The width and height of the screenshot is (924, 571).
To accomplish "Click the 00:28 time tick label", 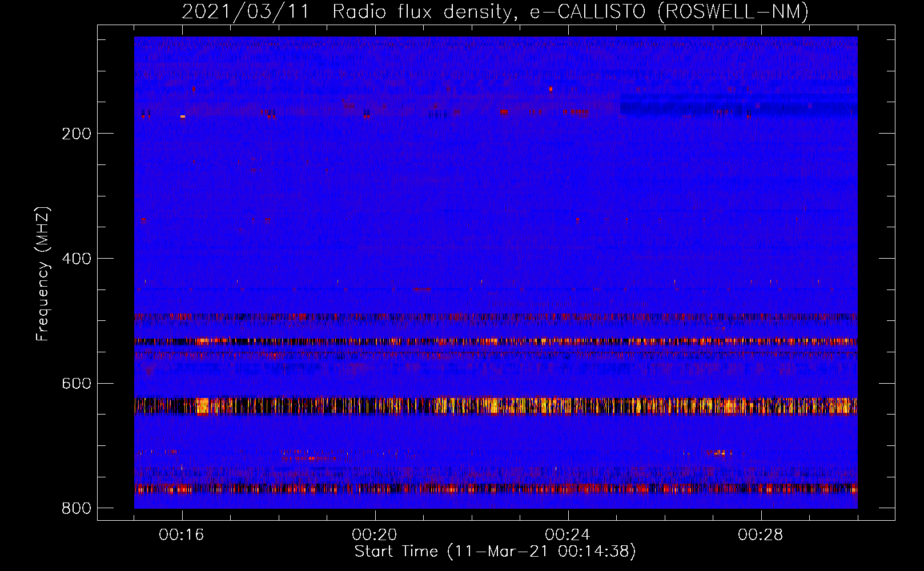I will pyautogui.click(x=761, y=535).
